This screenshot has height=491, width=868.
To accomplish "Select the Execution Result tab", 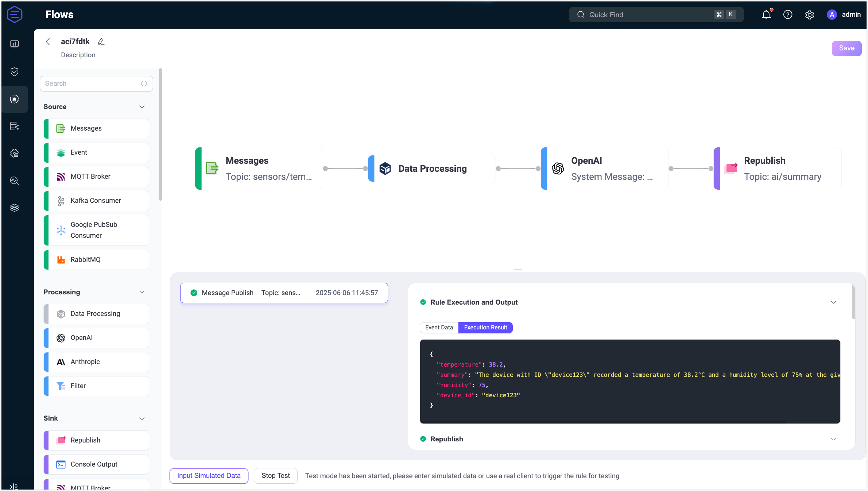I will 485,327.
